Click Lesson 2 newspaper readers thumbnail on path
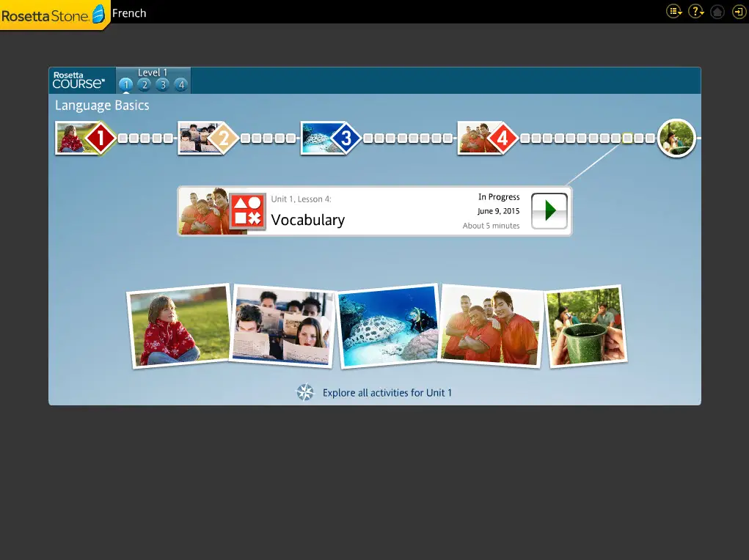The height and width of the screenshot is (560, 749). 194,138
